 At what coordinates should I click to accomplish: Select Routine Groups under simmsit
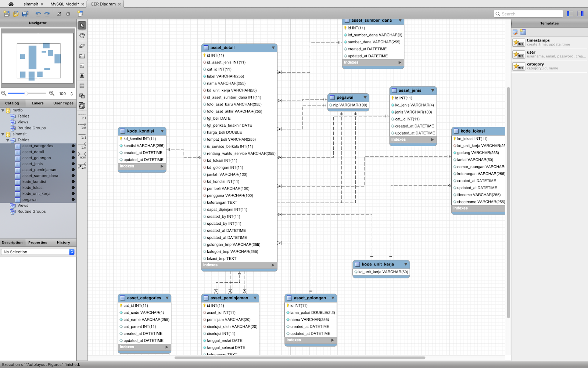coord(32,212)
